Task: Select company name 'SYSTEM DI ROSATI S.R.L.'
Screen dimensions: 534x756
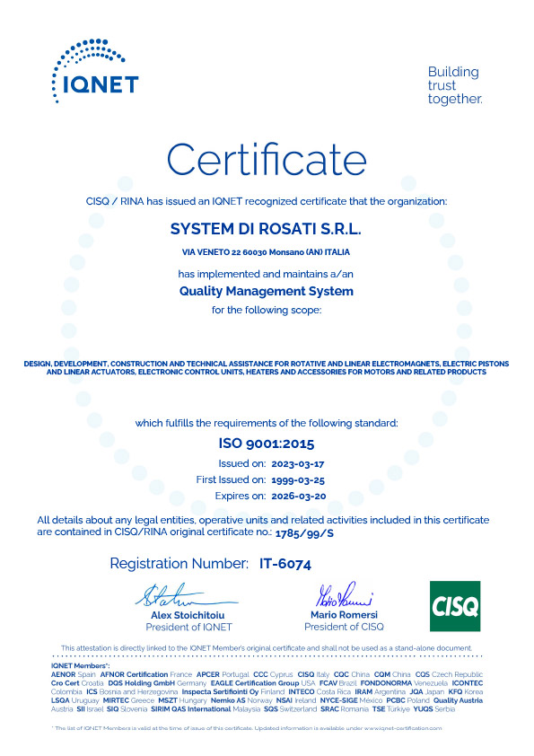Action: point(266,229)
